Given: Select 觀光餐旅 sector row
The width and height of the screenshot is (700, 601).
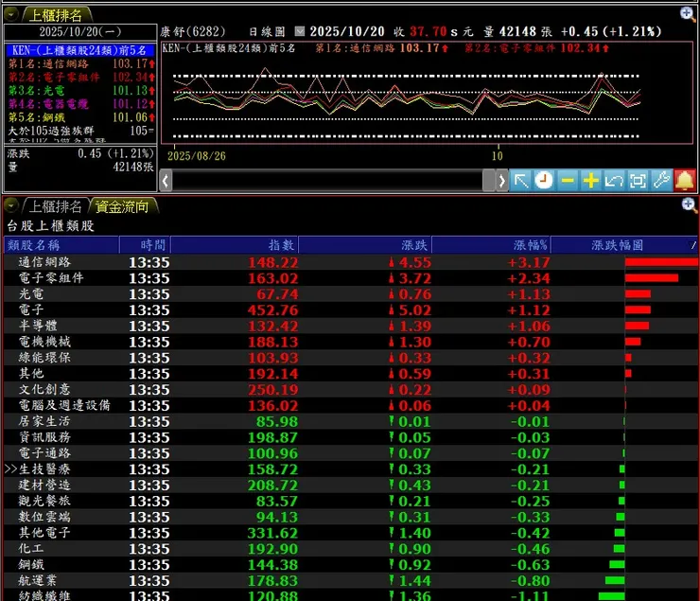Looking at the screenshot, I should click(350, 501).
